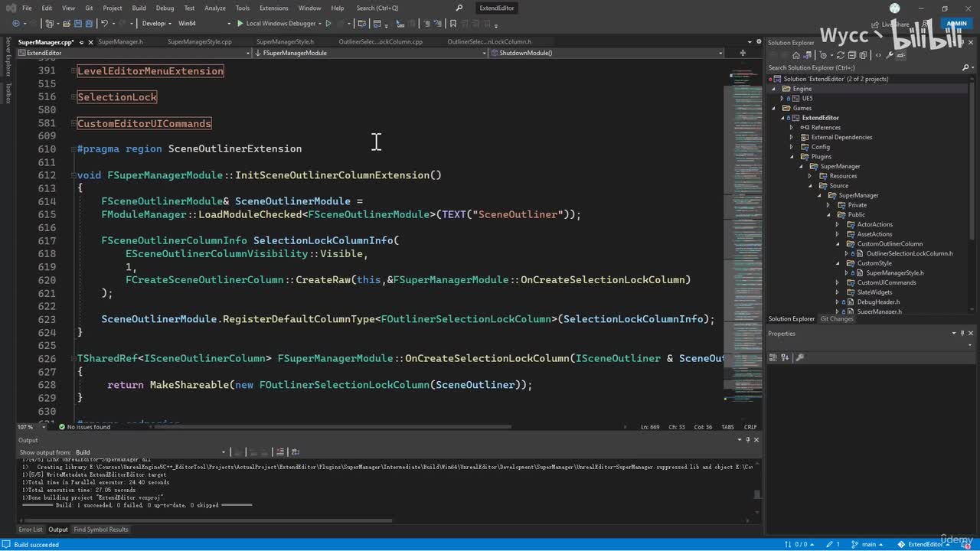
Task: Click the Git Changes tab
Action: click(x=836, y=319)
